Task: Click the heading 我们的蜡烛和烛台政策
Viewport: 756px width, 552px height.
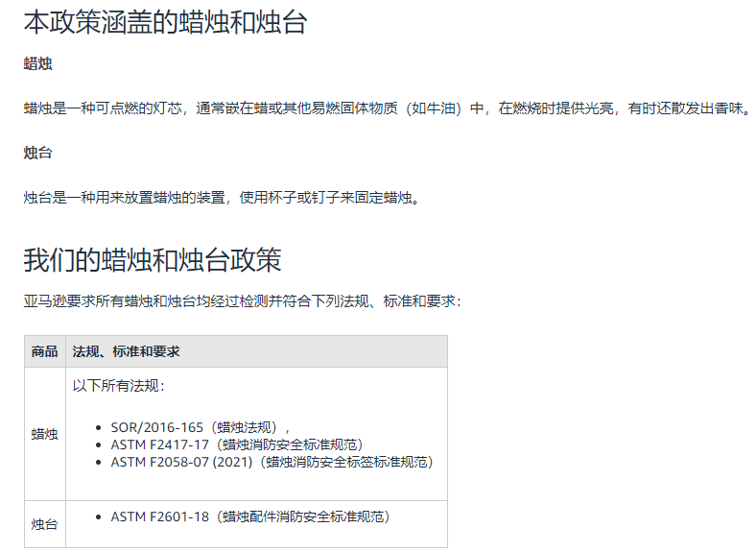Action: (153, 260)
